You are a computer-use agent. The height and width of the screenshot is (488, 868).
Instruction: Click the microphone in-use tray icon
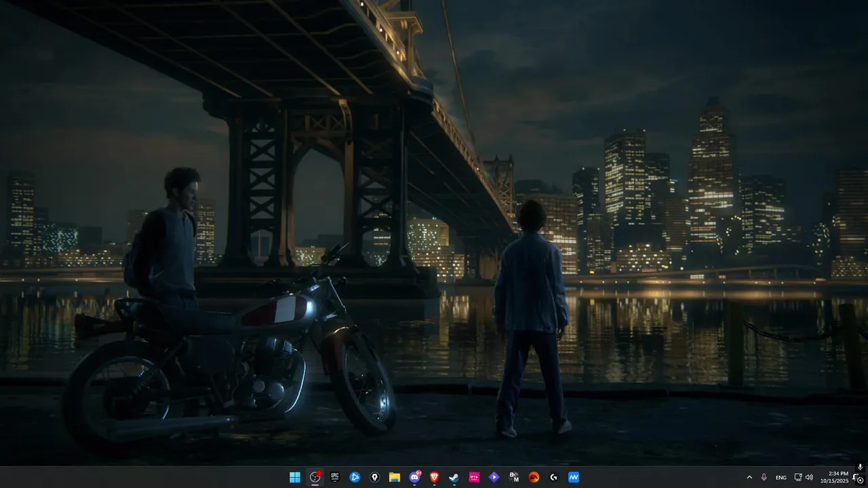point(764,477)
